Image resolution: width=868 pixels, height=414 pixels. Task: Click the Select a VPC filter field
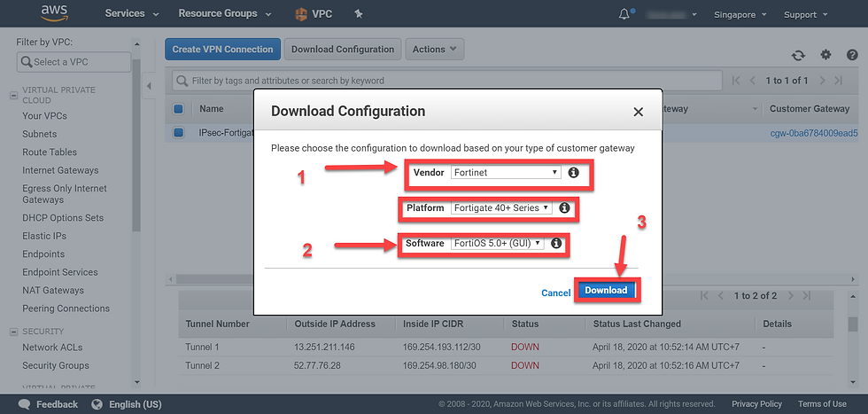coord(74,62)
